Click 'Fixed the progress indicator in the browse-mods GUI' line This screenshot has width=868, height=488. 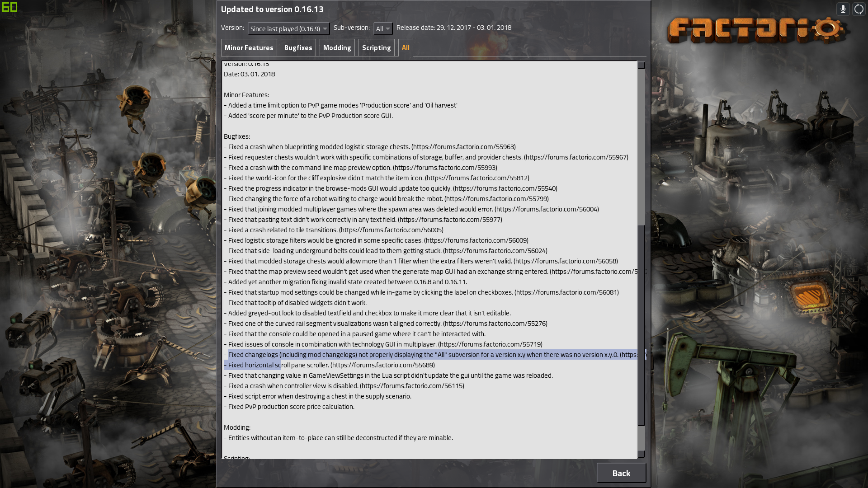(390, 188)
